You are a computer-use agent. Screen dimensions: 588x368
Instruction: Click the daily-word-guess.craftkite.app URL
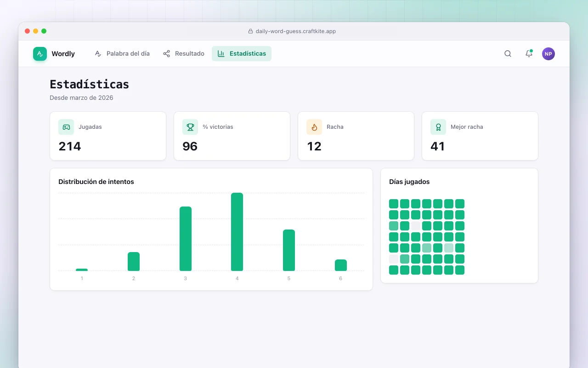pos(296,31)
